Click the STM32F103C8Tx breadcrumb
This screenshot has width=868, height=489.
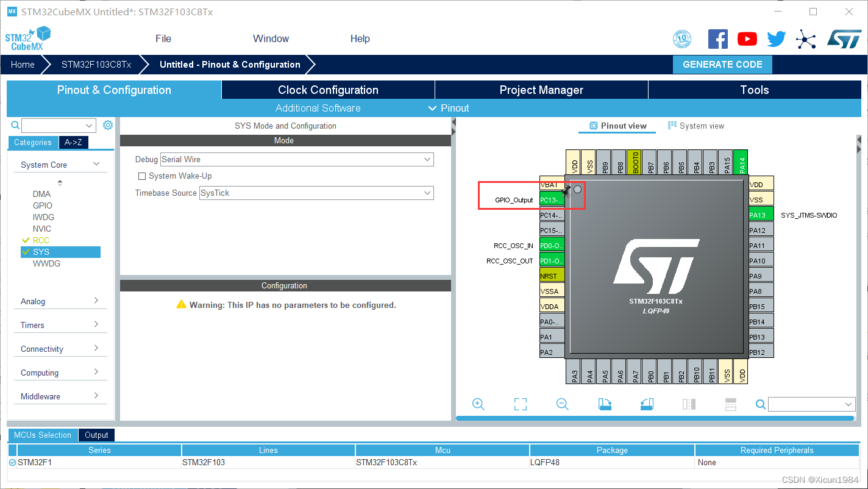click(x=96, y=65)
